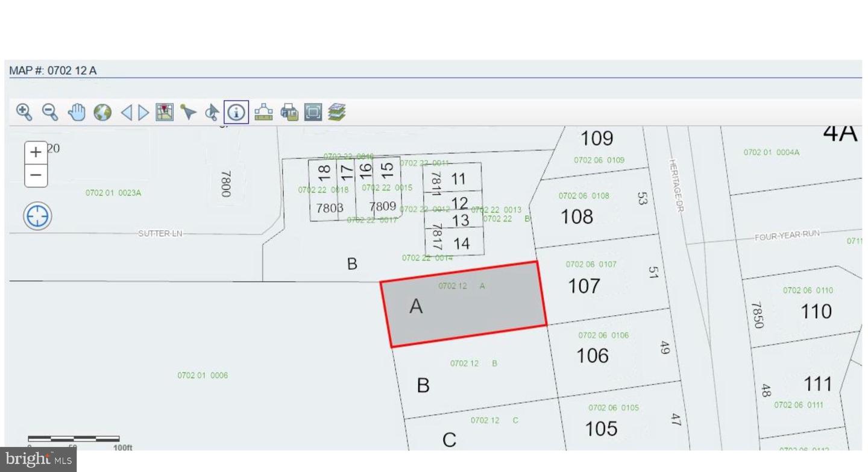
Task: Open the map layers stack icon
Action: [x=337, y=112]
